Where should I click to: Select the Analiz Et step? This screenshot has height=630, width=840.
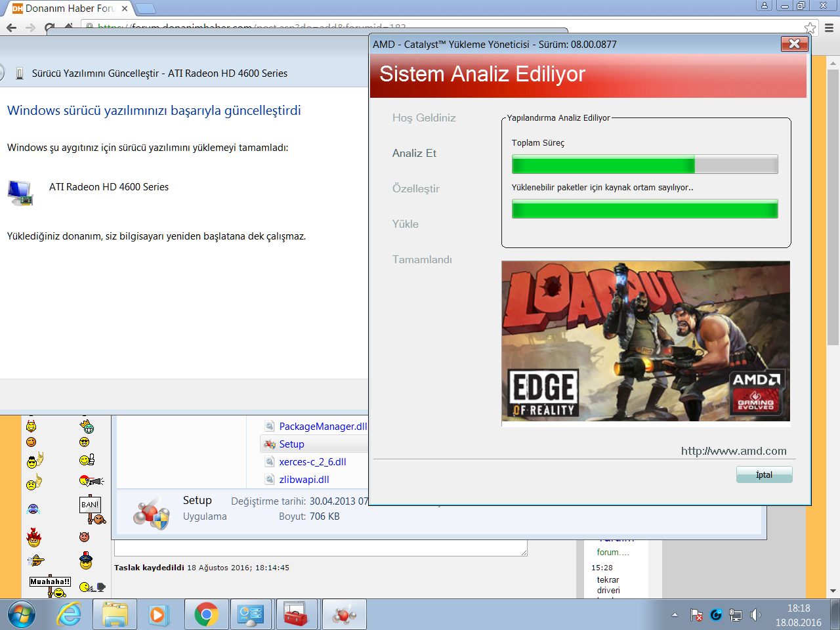(414, 153)
